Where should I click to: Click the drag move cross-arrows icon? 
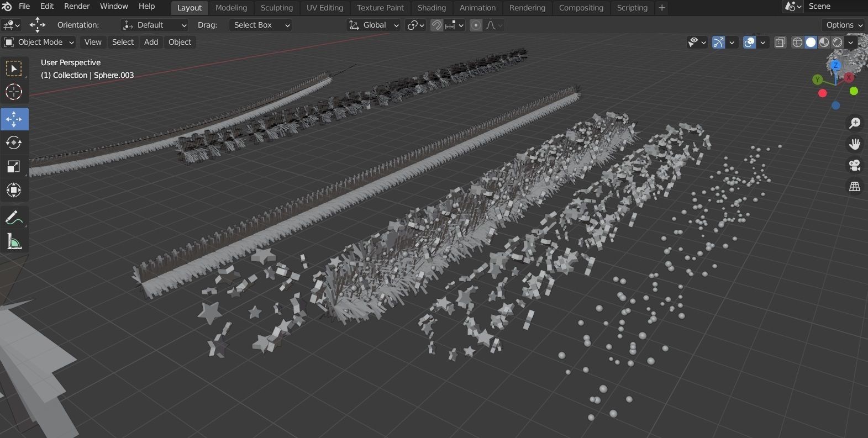[x=37, y=25]
